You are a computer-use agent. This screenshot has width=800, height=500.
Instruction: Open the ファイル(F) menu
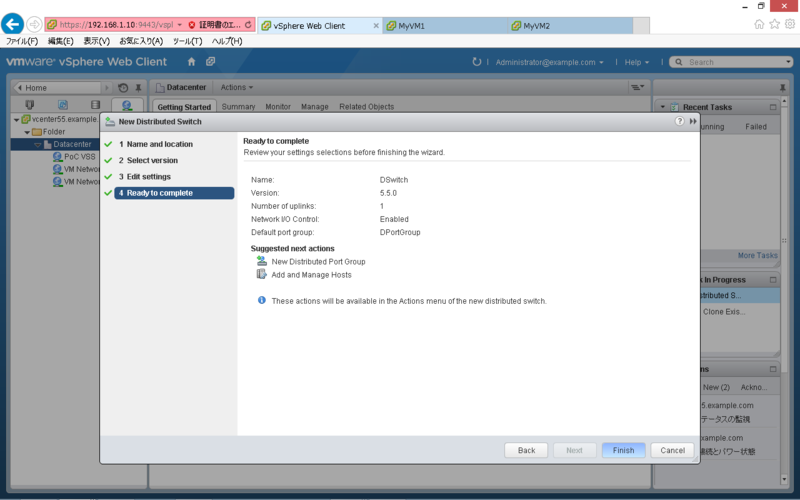point(22,41)
